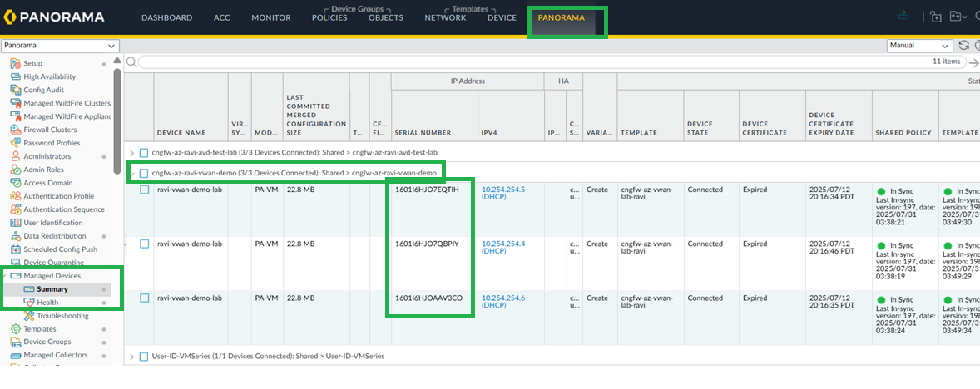Click the Health icon under Managed Devices
Image resolution: width=980 pixels, height=389 pixels.
[29, 303]
